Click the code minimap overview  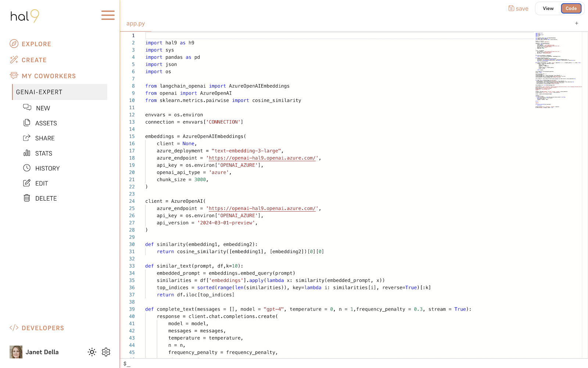coord(557,70)
